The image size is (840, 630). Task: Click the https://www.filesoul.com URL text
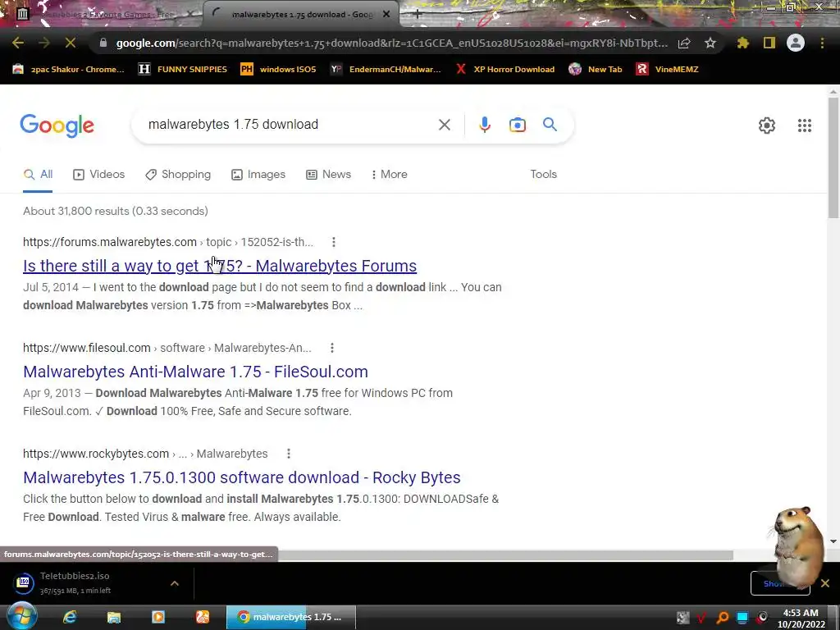[87, 348]
